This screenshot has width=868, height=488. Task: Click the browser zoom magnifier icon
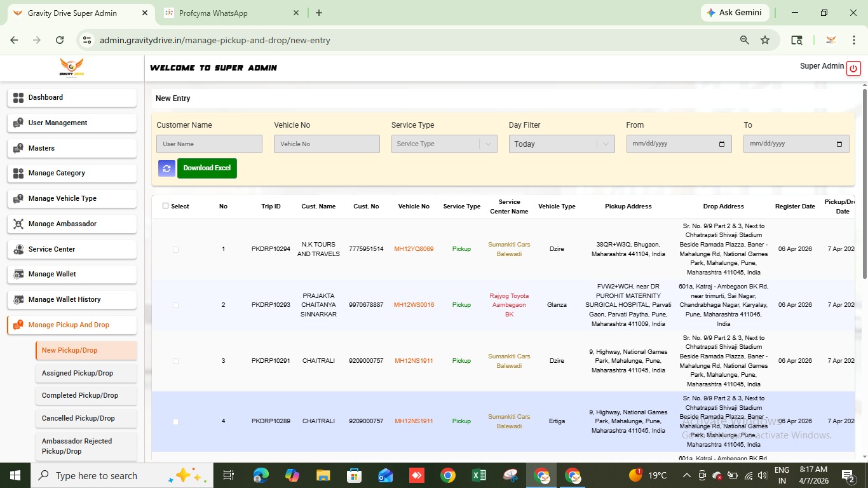[744, 40]
